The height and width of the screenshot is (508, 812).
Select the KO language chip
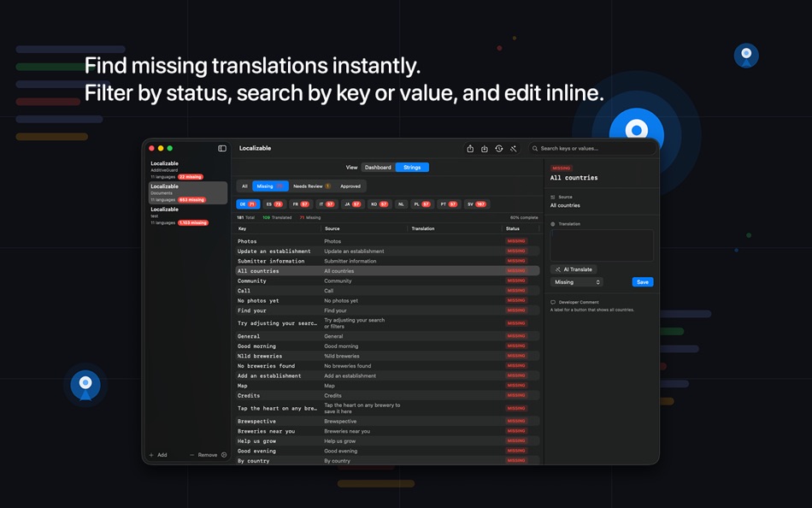[380, 204]
